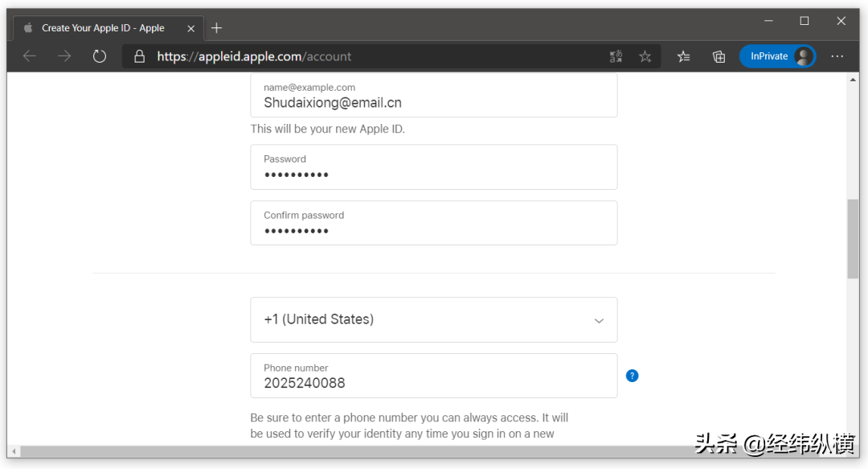
Task: Click the browser forward arrow
Action: click(64, 56)
